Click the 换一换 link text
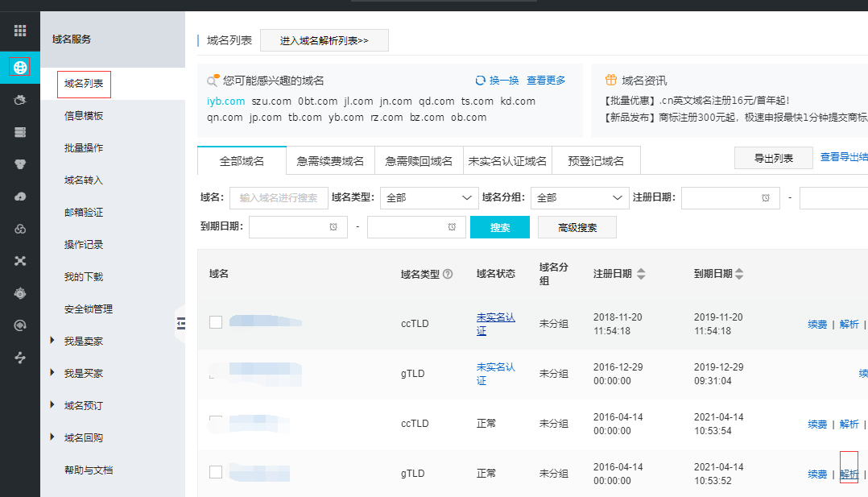Screen dimensions: 868x497 tap(504, 81)
